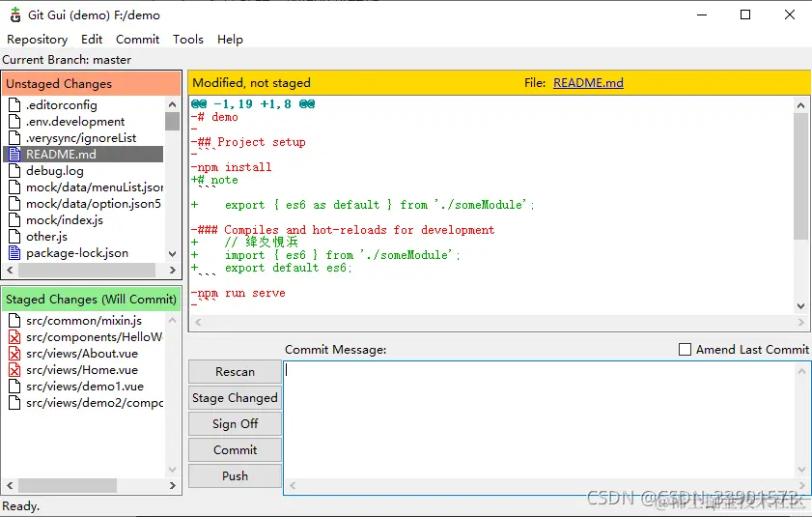Select src/views/demo1.vue in Staged Changes
812x517 pixels.
[83, 387]
